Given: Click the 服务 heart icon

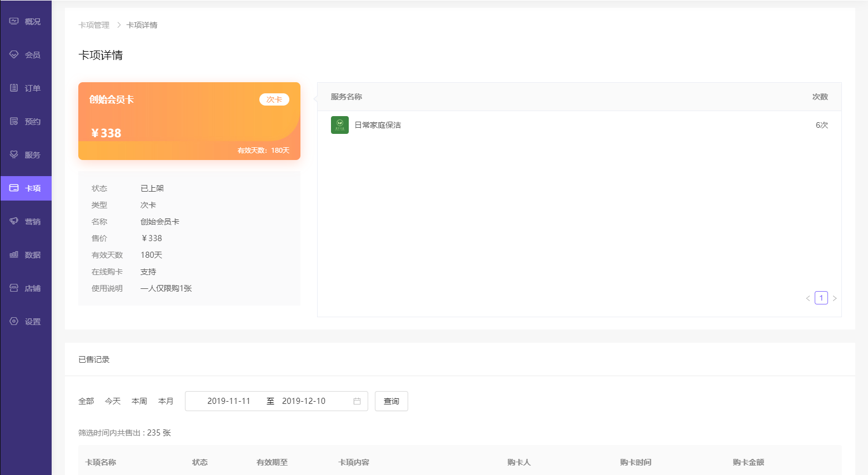Looking at the screenshot, I should click(14, 154).
